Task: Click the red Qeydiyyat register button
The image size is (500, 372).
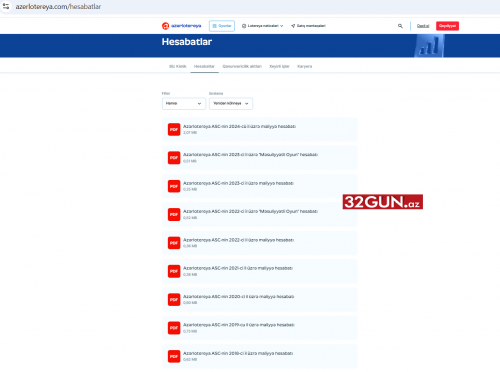Action: (x=447, y=26)
